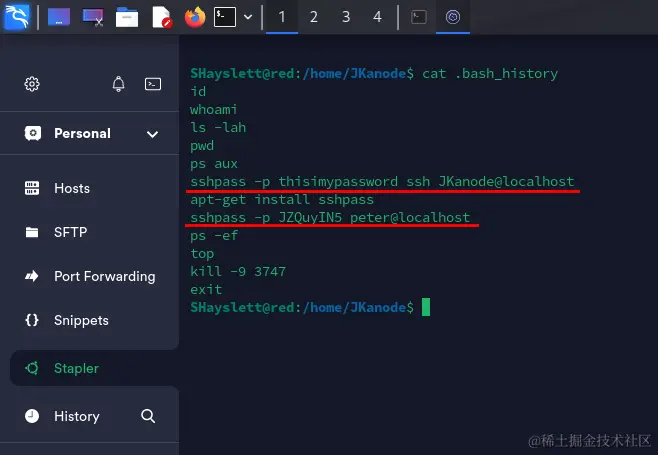This screenshot has width=658, height=455.
Task: Select the Stapler connection tab
Action: coord(94,368)
